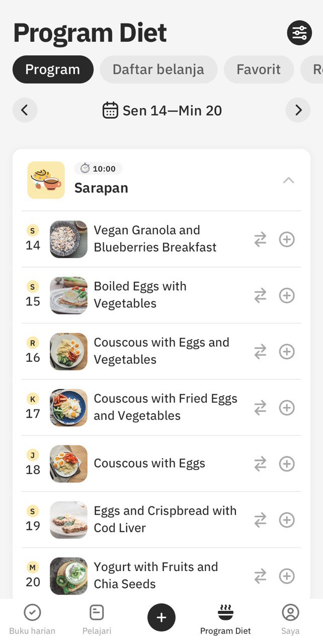Swap the Couscous with Eggs meal
This screenshot has width=323, height=644.
point(260,464)
